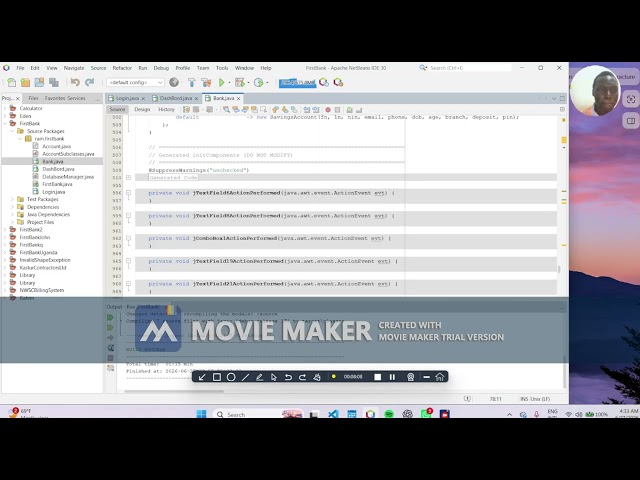640x480 pixels.
Task: Select line tool in recorder bar
Action: tap(245, 377)
